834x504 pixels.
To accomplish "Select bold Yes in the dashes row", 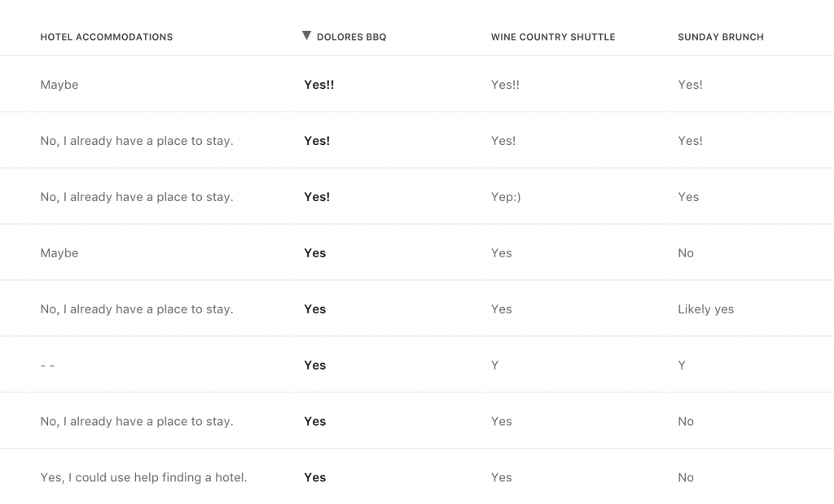I will 315,366.
